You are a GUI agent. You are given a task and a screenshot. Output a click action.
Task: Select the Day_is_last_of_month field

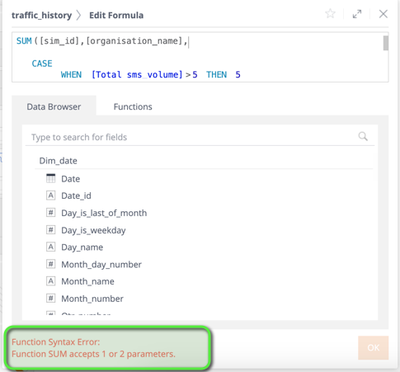tap(104, 213)
